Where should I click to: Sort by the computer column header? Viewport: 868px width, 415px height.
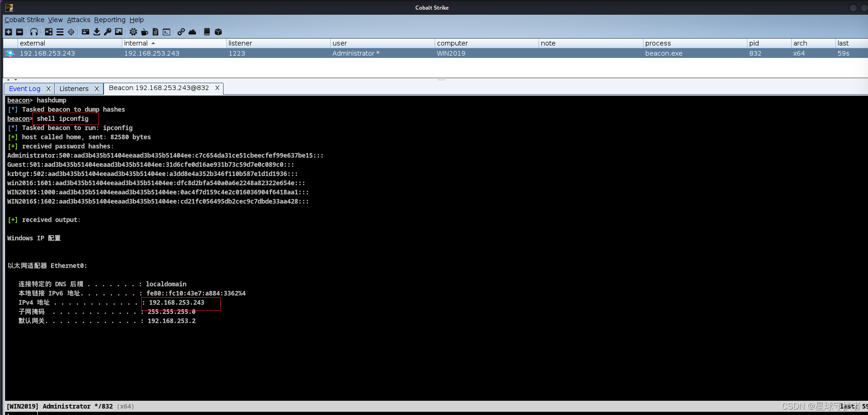pyautogui.click(x=487, y=43)
